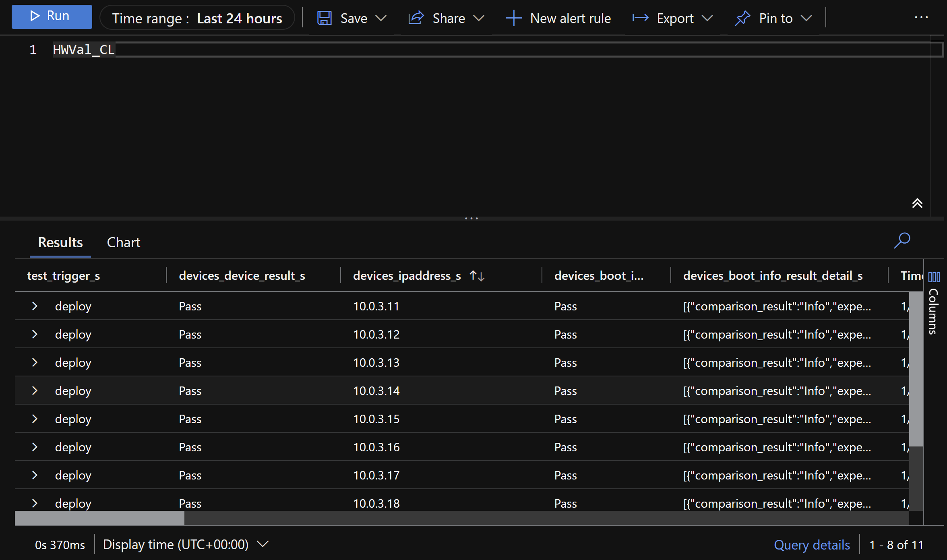Image resolution: width=947 pixels, height=560 pixels.
Task: Sort by test_trigger_s column header
Action: [x=63, y=276]
